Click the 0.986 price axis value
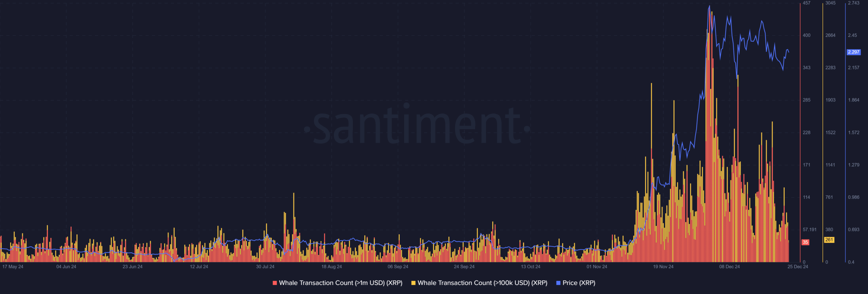 point(854,197)
